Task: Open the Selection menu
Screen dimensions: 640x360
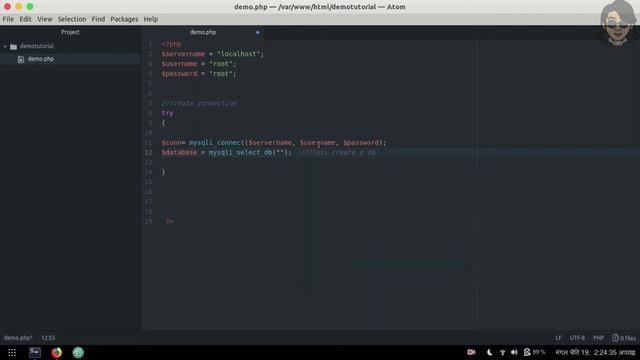Action: coord(72,19)
